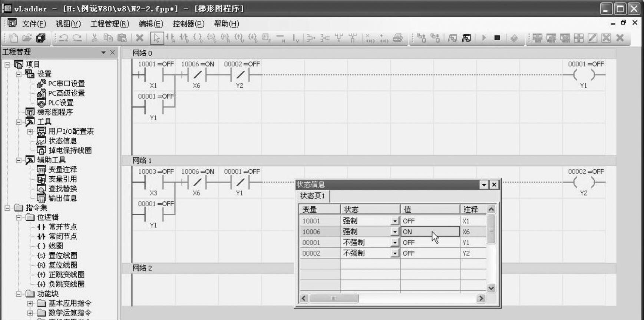This screenshot has height=320, width=644.
Task: Click the ON value field for 10006
Action: click(430, 232)
